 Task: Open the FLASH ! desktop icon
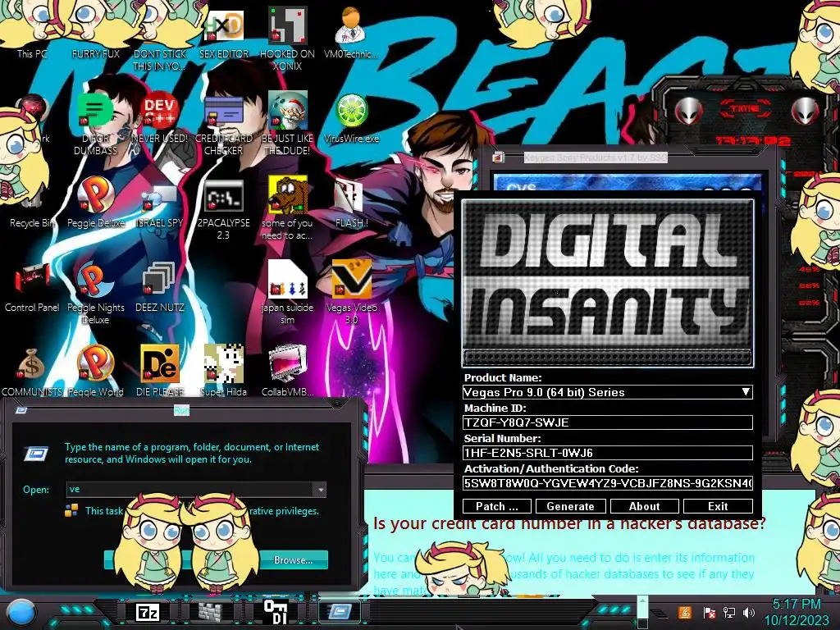click(x=351, y=203)
